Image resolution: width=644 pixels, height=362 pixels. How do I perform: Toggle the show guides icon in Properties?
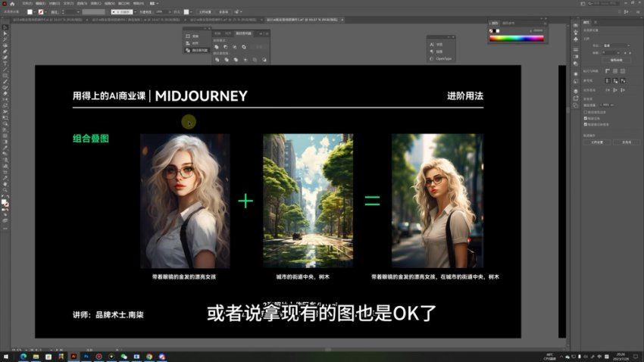608,81
